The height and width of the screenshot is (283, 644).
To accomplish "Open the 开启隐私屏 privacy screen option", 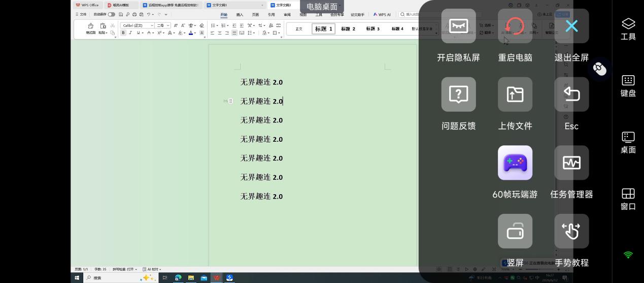I will [x=458, y=26].
